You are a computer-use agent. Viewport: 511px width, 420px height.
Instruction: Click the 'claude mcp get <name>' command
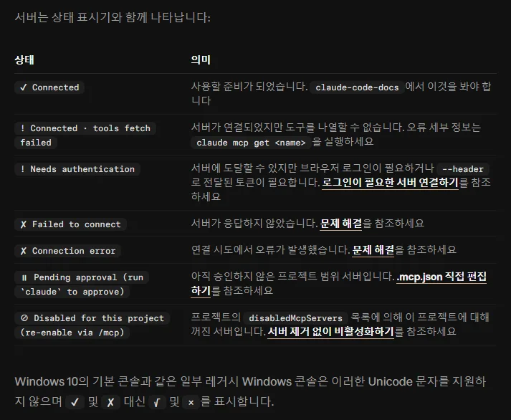coord(251,143)
